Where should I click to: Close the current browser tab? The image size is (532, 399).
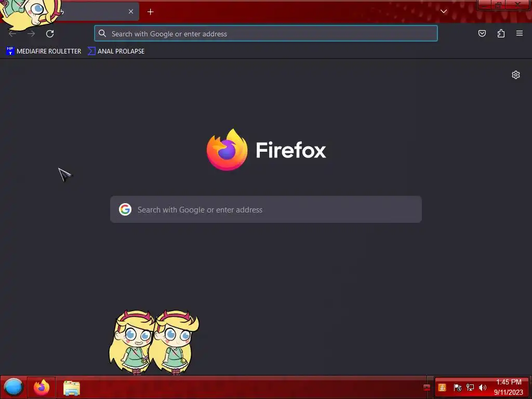click(131, 11)
